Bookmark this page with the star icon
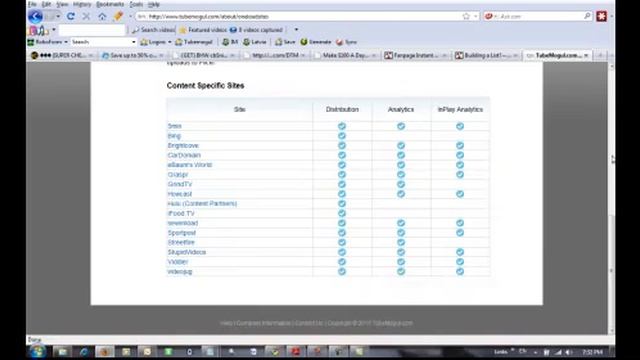The width and height of the screenshot is (640, 360). 466,16
